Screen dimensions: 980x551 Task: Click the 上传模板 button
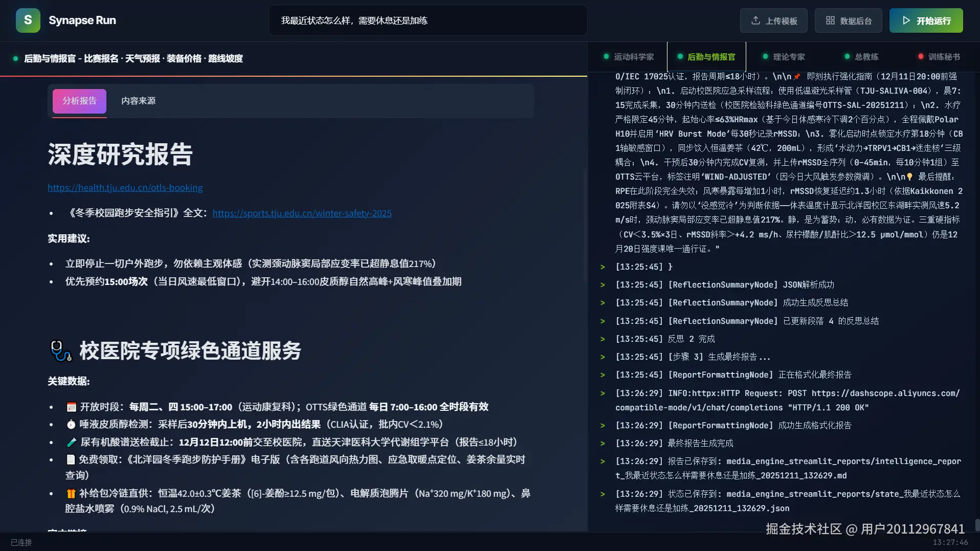[773, 20]
